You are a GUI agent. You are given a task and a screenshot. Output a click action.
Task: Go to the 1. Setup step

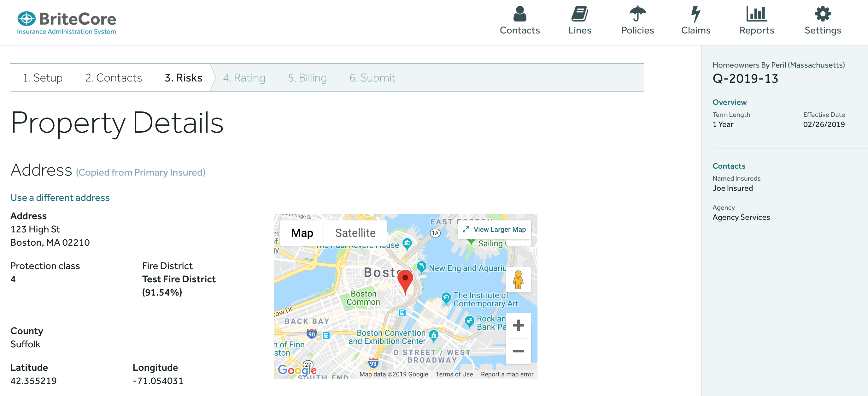(x=43, y=78)
